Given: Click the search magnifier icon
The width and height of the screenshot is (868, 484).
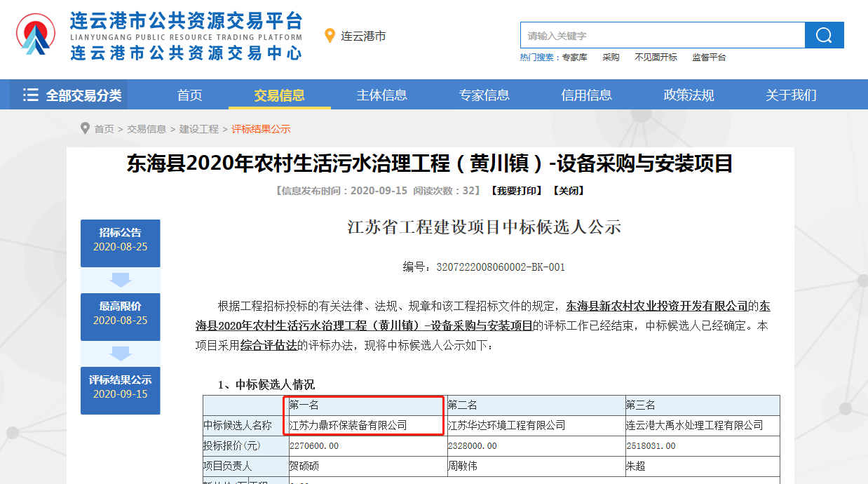Looking at the screenshot, I should 823,35.
